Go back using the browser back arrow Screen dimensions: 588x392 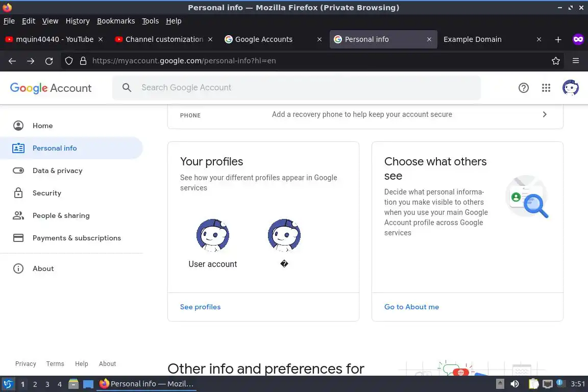[x=12, y=61]
